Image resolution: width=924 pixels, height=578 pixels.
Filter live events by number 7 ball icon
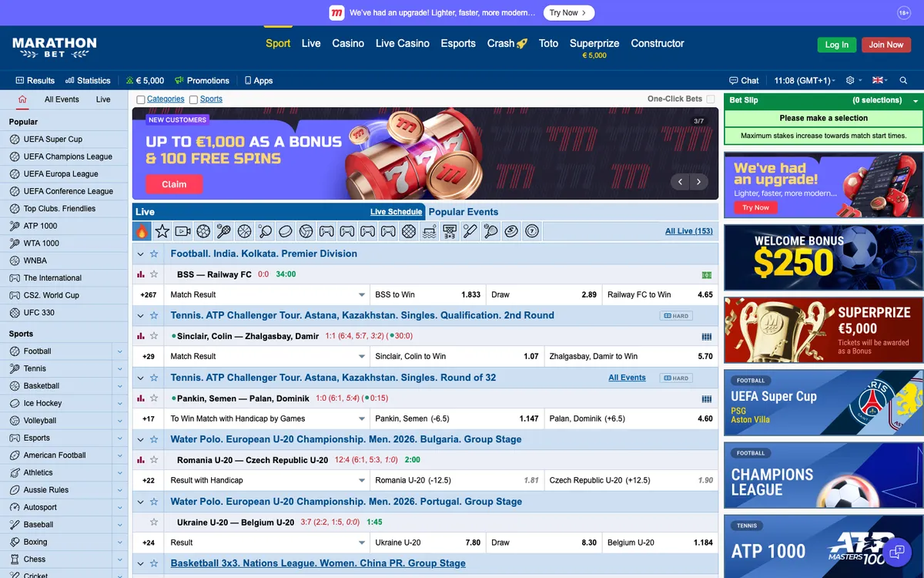(x=532, y=231)
